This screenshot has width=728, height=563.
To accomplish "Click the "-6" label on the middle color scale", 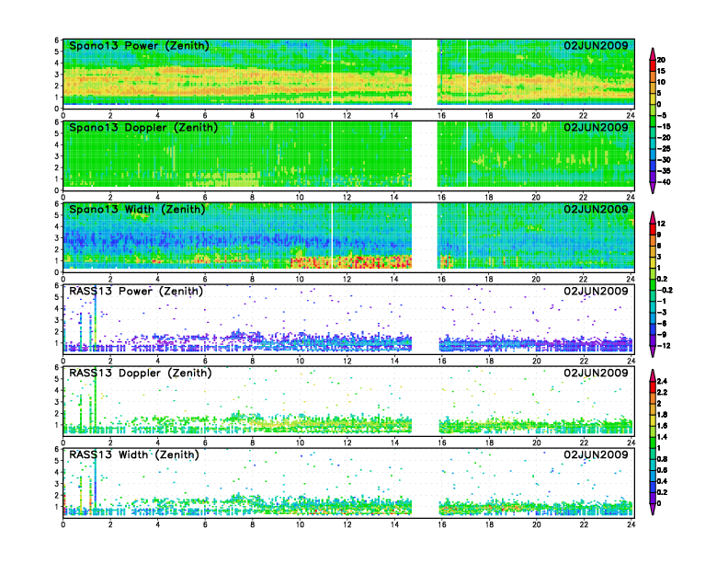I will [662, 323].
